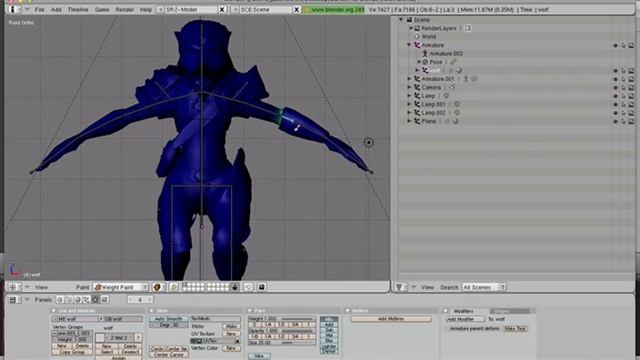Expand the Pose node
640x360 pixels.
click(x=418, y=62)
